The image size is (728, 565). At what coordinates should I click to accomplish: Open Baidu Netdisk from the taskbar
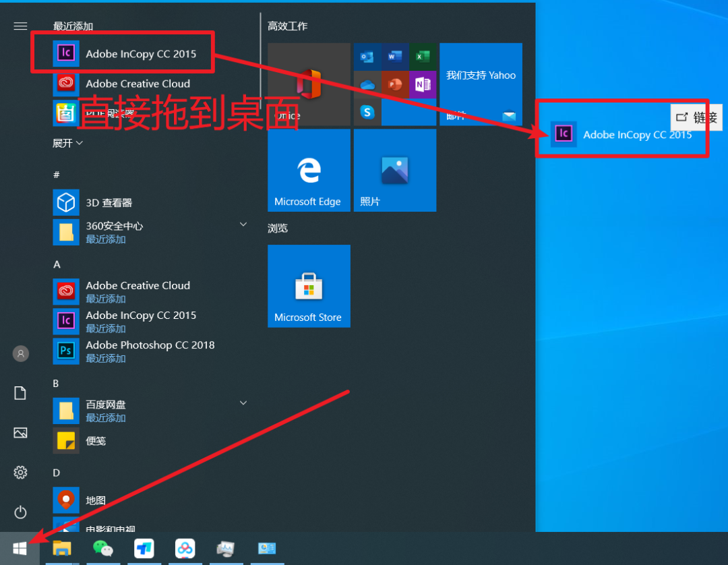tap(185, 548)
